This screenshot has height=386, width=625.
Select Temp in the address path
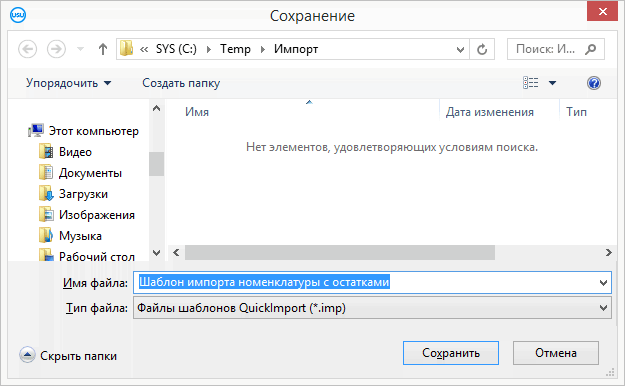(x=236, y=49)
